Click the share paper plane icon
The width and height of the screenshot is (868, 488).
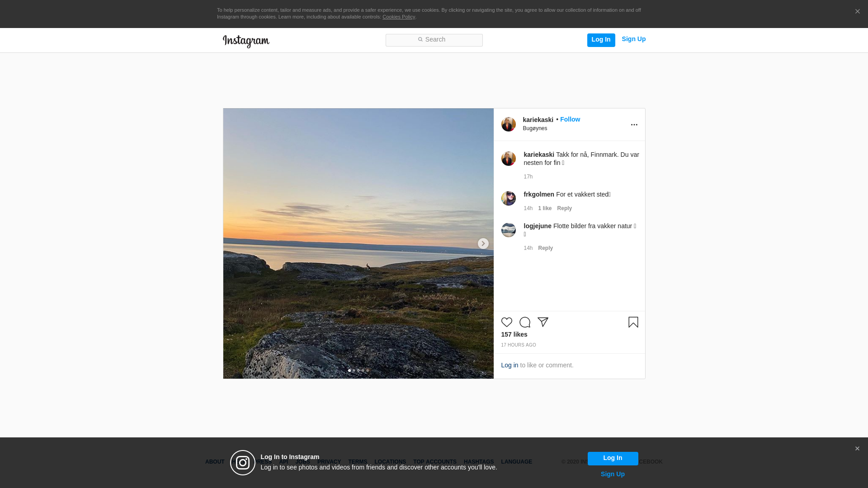click(x=542, y=322)
